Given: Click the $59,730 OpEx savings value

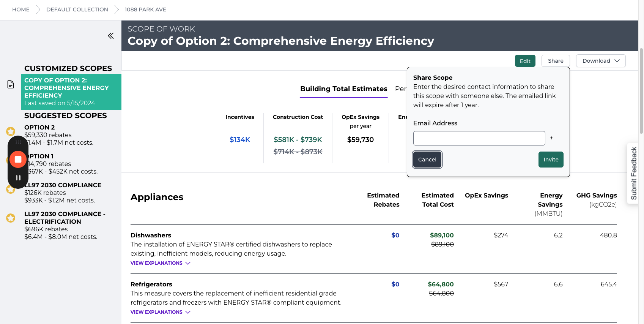Looking at the screenshot, I should coord(361,140).
